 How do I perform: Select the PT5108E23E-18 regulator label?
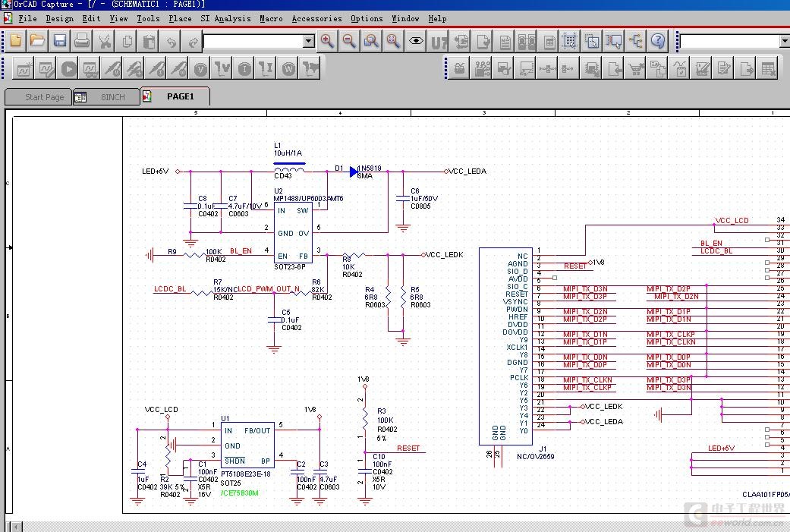[x=245, y=474]
